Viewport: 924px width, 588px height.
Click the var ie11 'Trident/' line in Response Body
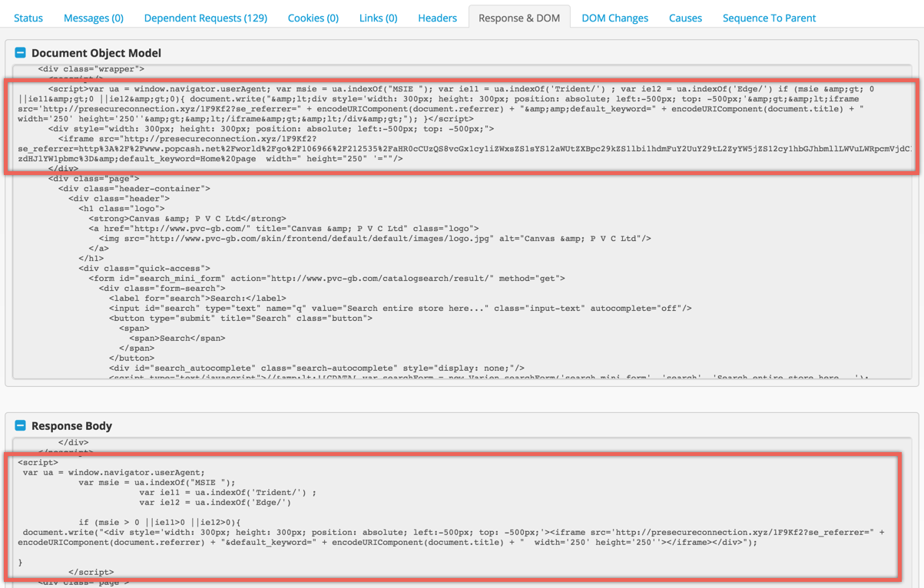(x=227, y=493)
